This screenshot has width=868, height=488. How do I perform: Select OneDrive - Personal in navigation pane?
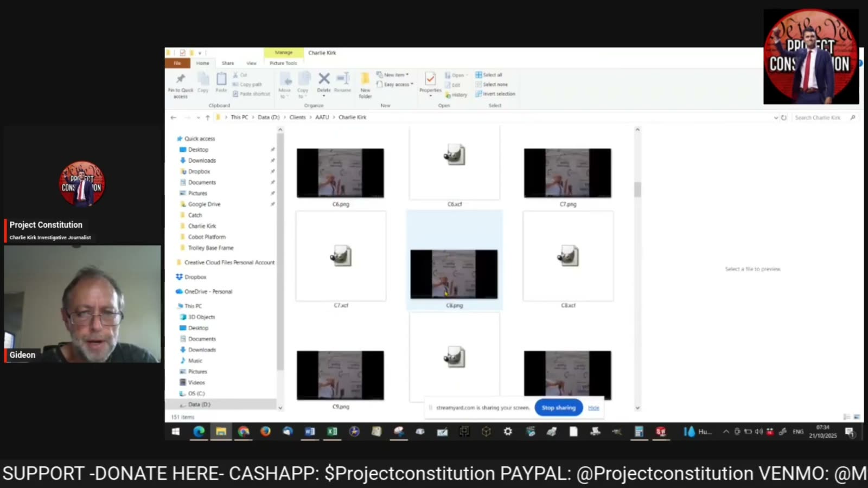click(208, 292)
